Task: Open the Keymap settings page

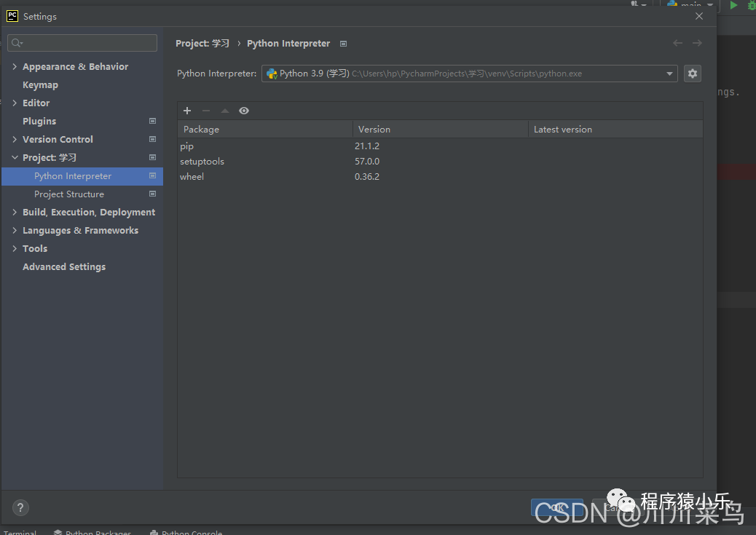Action: point(40,85)
